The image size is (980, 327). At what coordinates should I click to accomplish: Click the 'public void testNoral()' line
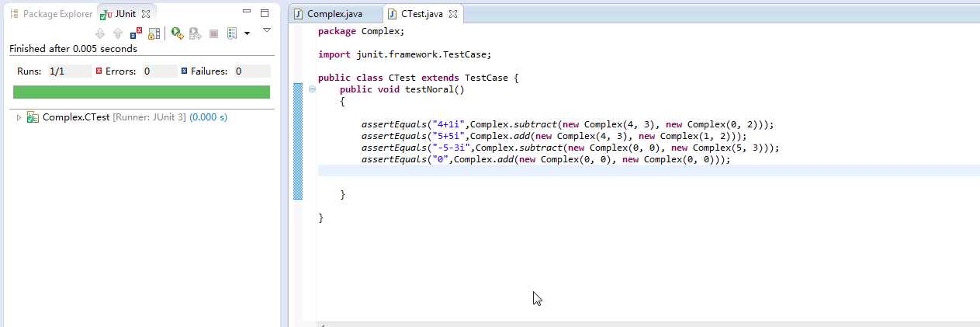[x=401, y=89]
